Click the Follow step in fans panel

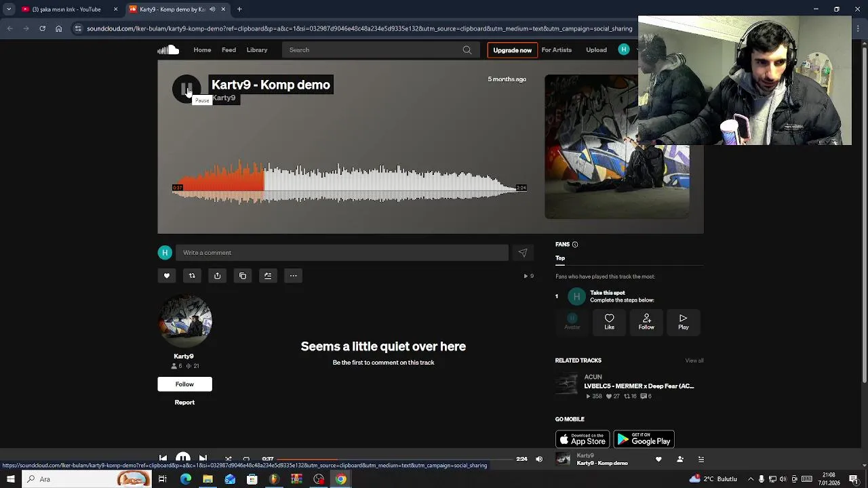click(x=646, y=322)
